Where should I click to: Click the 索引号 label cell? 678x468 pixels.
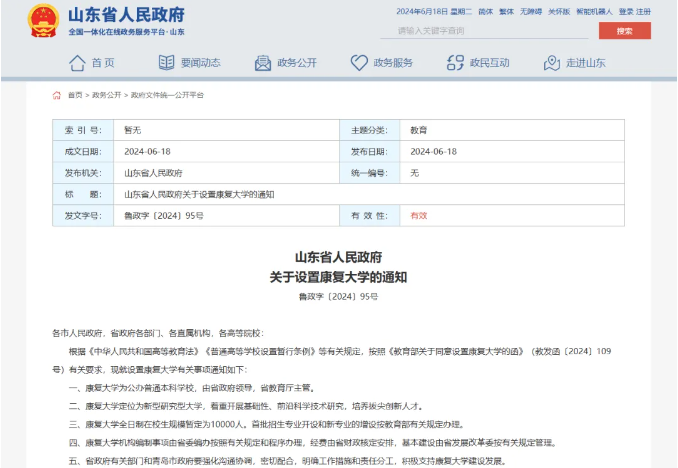tap(83, 130)
